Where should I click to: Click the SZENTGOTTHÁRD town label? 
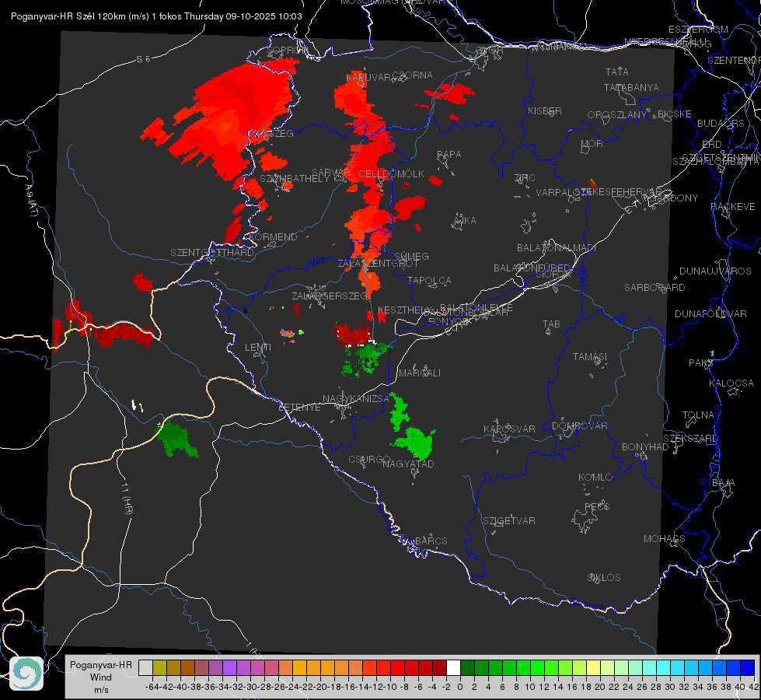coord(212,253)
